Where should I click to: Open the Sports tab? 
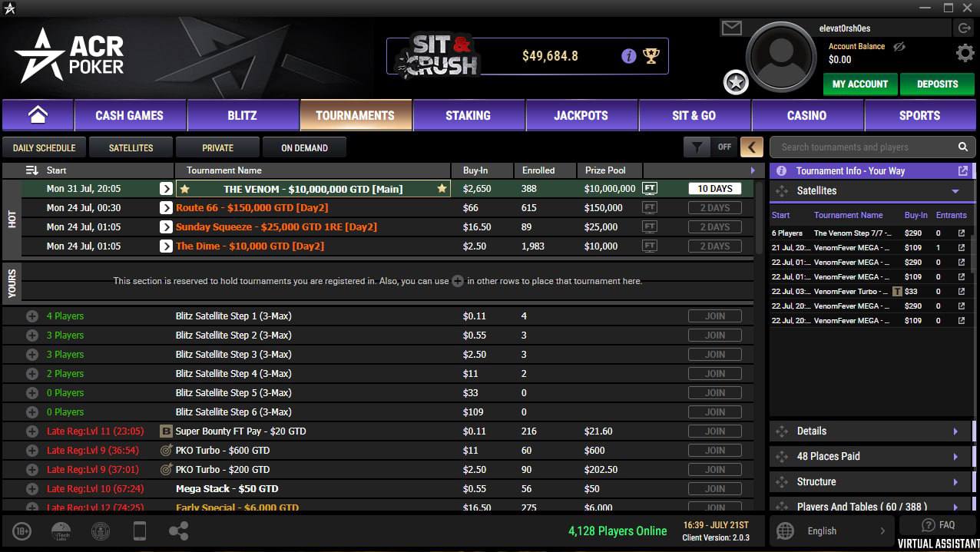[919, 115]
